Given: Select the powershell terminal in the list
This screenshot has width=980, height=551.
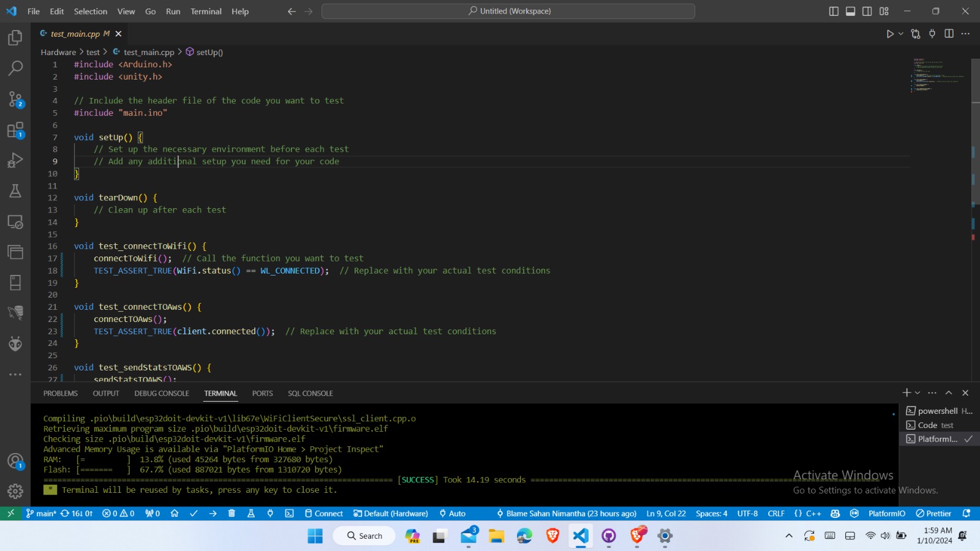Looking at the screenshot, I should [x=939, y=411].
